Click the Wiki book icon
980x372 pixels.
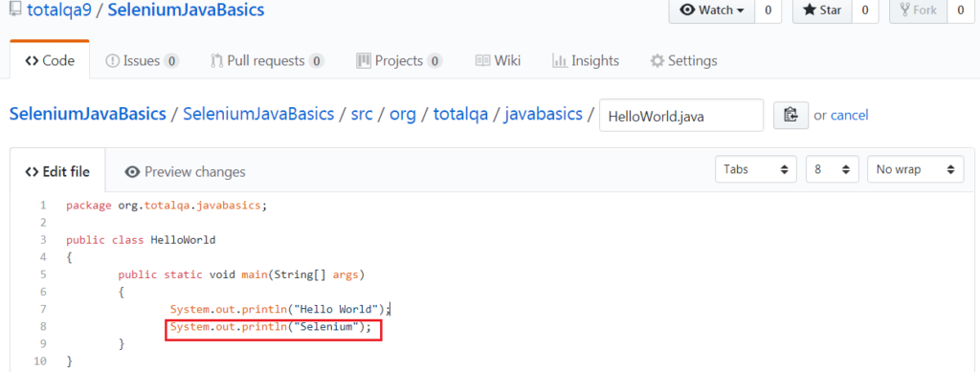[x=482, y=60]
